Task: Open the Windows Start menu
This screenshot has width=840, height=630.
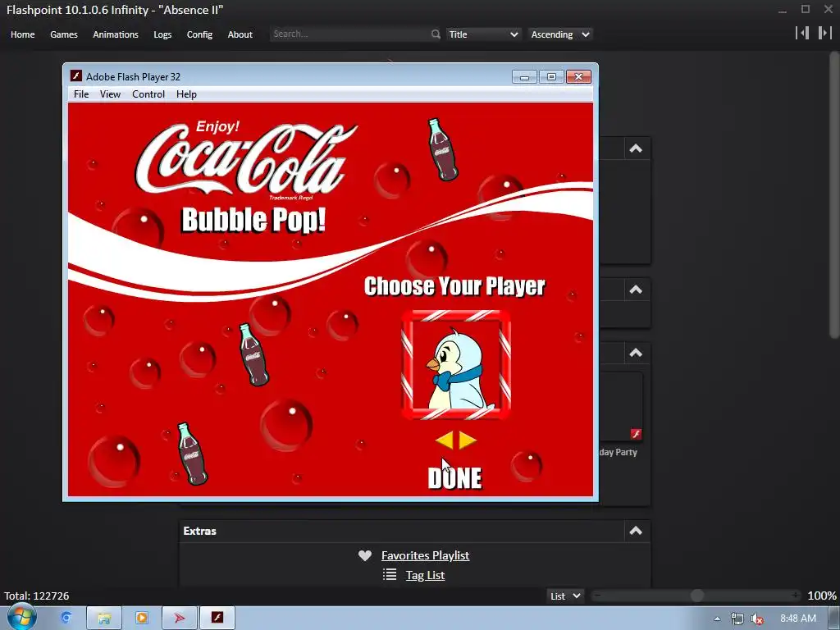Action: [x=21, y=617]
